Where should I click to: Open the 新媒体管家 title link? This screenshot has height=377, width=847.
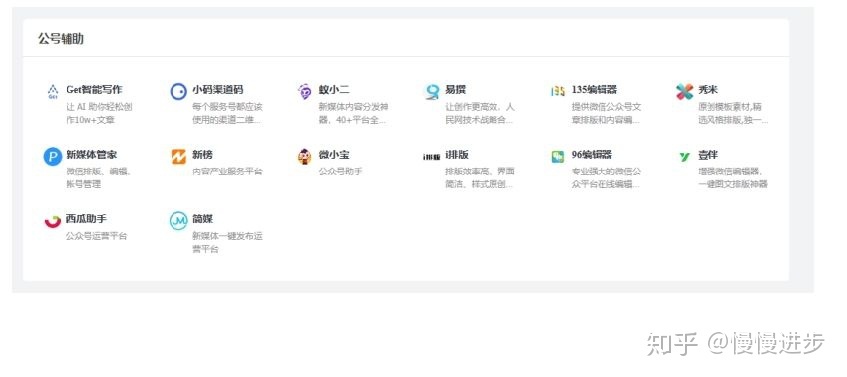pos(92,154)
